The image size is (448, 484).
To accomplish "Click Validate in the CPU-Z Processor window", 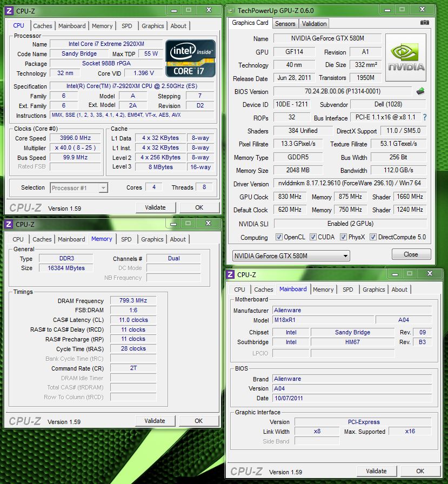I will point(155,207).
